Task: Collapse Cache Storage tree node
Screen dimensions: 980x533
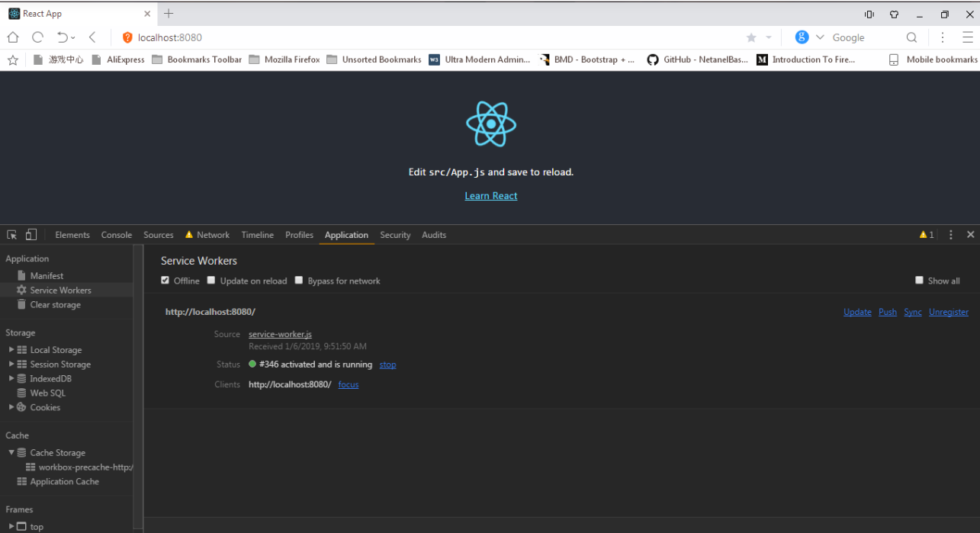Action: [x=11, y=453]
